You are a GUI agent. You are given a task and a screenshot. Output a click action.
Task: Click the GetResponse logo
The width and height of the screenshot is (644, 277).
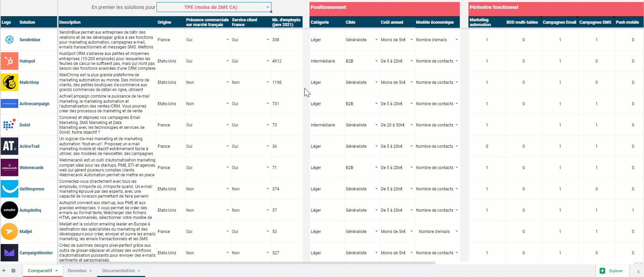point(9,189)
